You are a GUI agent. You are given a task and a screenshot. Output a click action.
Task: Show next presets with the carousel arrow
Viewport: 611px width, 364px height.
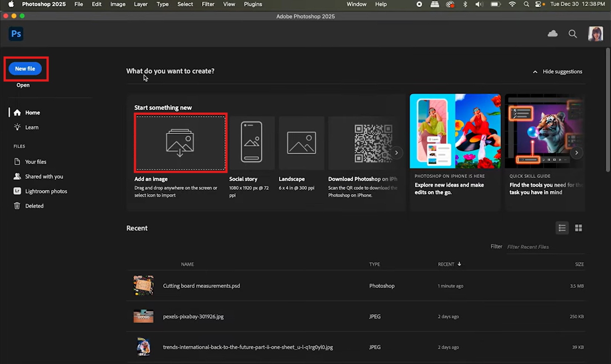(x=397, y=153)
